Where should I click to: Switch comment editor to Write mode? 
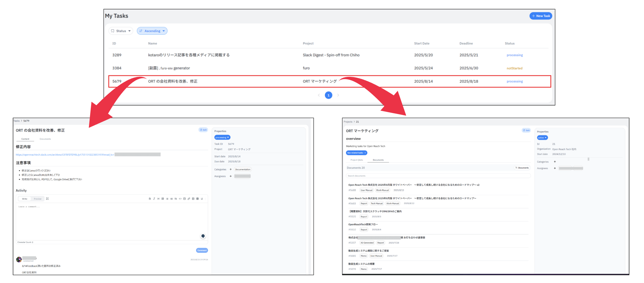click(x=25, y=199)
